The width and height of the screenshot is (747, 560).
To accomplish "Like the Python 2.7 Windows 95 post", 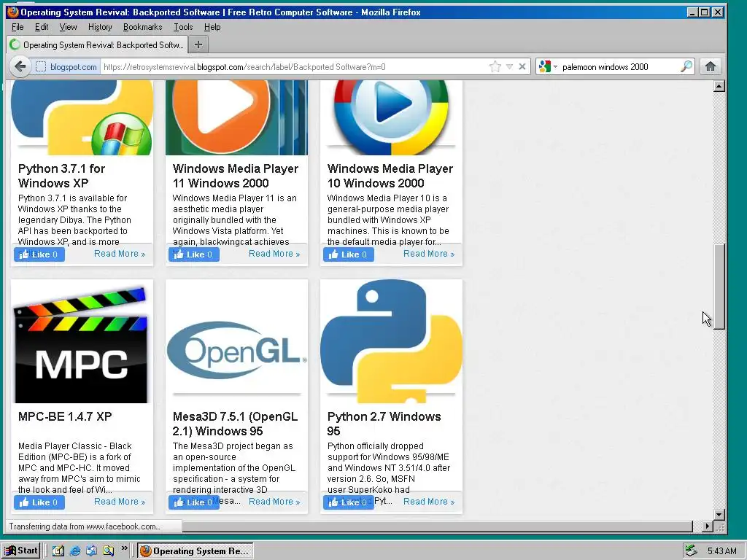I will (x=348, y=502).
